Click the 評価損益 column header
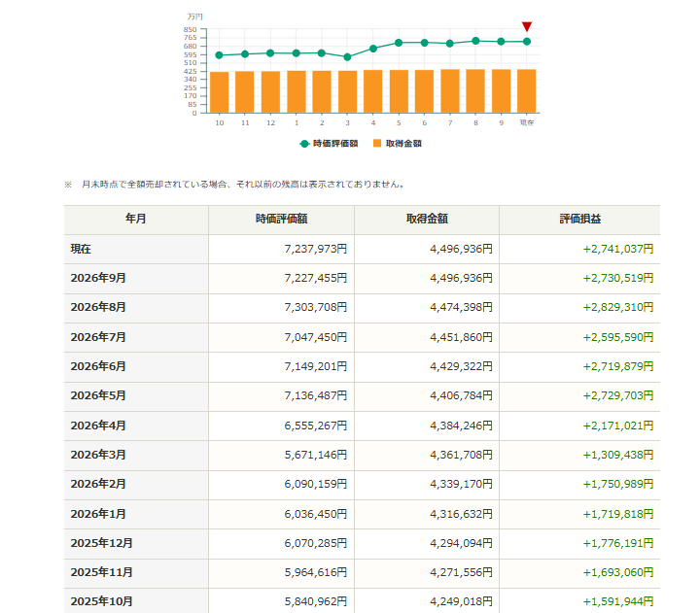Image resolution: width=700 pixels, height=613 pixels. (x=579, y=219)
